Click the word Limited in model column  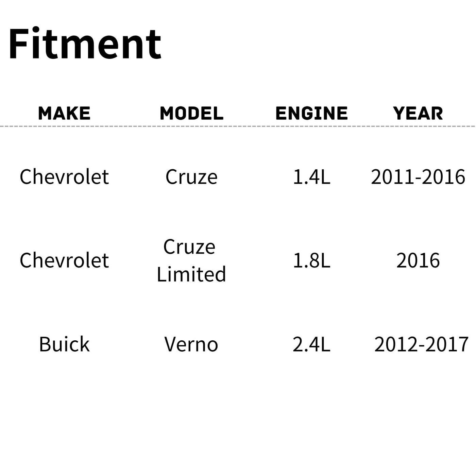pos(191,274)
